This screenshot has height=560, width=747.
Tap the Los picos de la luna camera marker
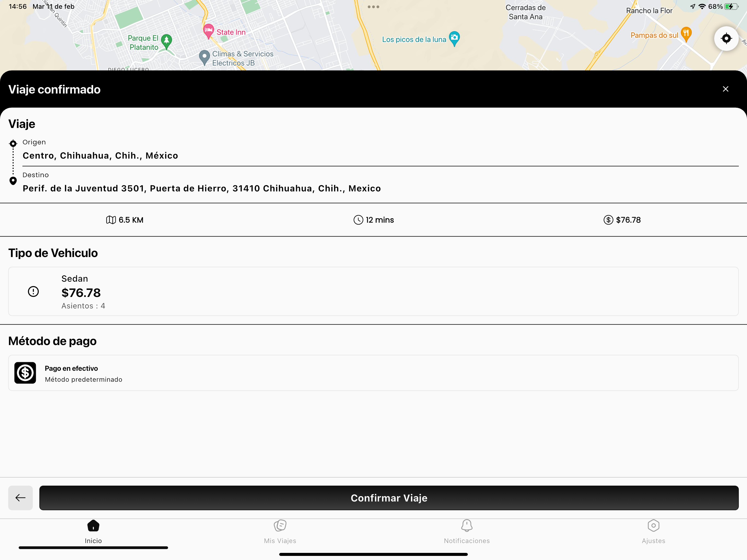[x=454, y=38]
